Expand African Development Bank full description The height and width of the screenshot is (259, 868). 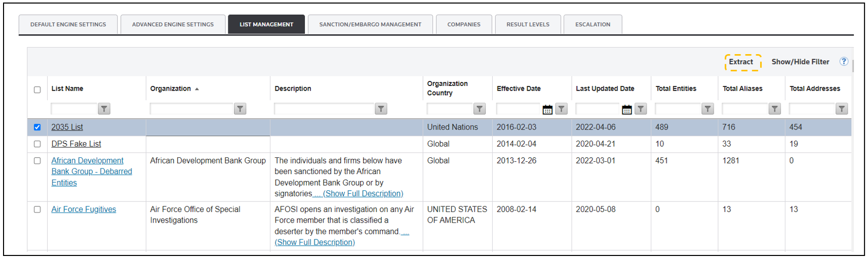pos(363,194)
